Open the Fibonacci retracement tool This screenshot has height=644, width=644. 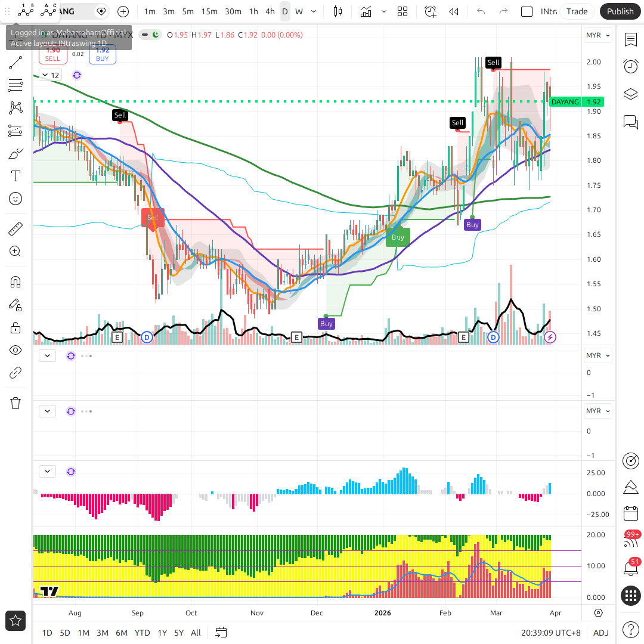click(x=16, y=85)
